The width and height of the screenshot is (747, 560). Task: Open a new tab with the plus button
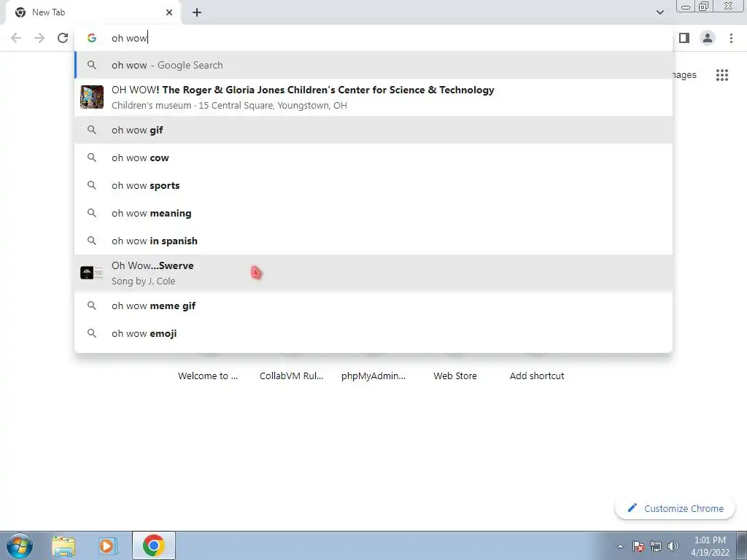[x=197, y=12]
